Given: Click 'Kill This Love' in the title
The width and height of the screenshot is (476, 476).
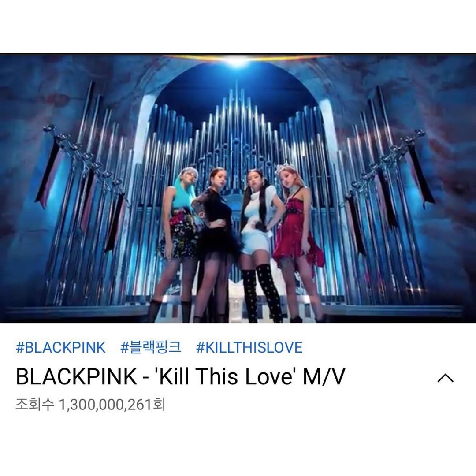Looking at the screenshot, I should 225,376.
